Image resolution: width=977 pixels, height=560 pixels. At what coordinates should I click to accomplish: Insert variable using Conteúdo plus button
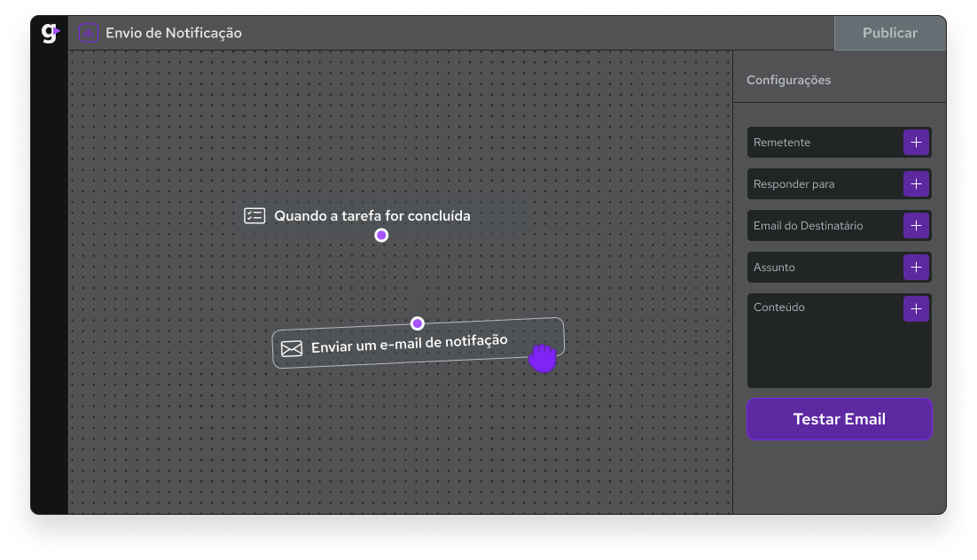pyautogui.click(x=916, y=309)
